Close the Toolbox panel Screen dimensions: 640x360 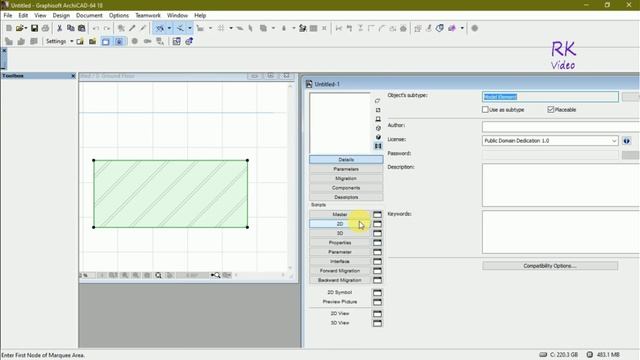tap(73, 76)
